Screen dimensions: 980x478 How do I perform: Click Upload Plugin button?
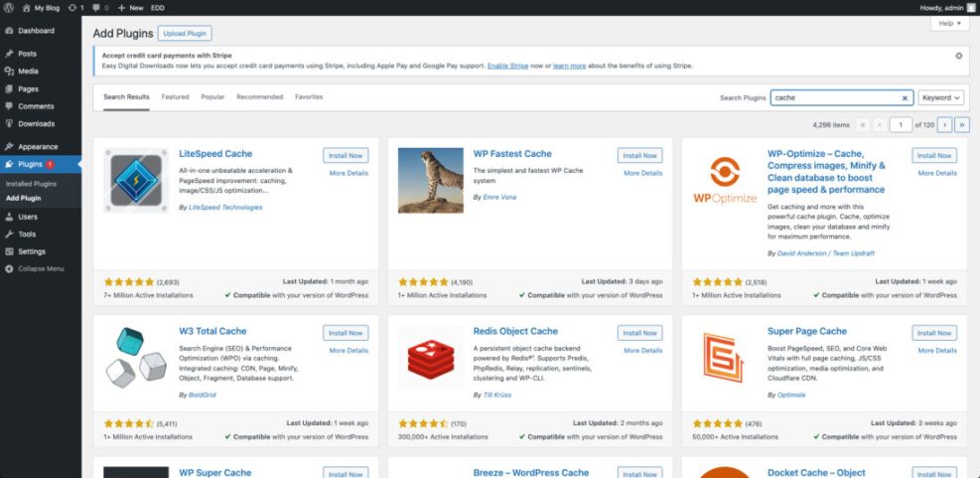185,33
